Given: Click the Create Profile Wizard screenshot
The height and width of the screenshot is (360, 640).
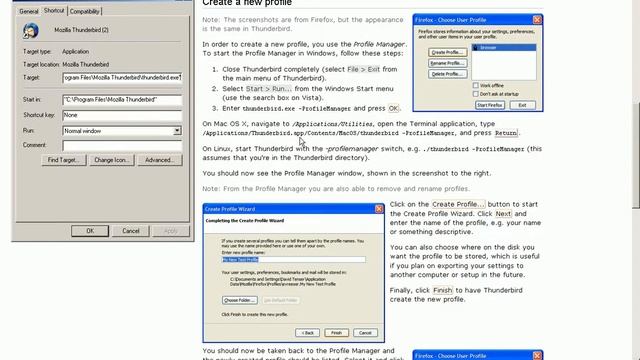Looking at the screenshot, I should tap(293, 273).
